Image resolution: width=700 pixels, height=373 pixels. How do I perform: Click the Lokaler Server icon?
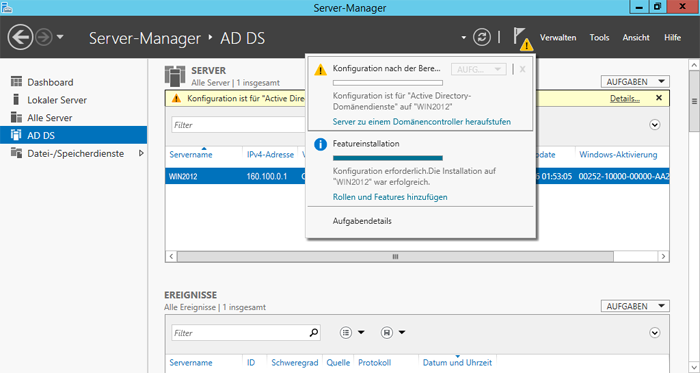[x=16, y=99]
